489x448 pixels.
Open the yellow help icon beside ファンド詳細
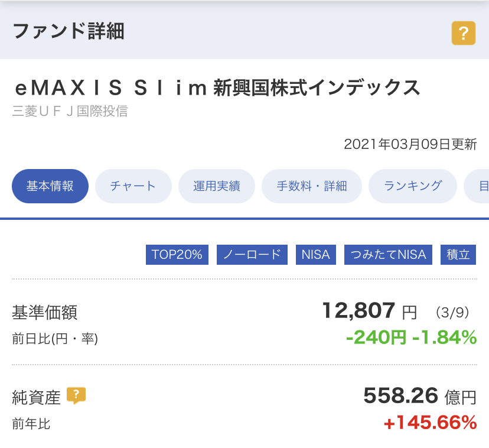coord(464,33)
